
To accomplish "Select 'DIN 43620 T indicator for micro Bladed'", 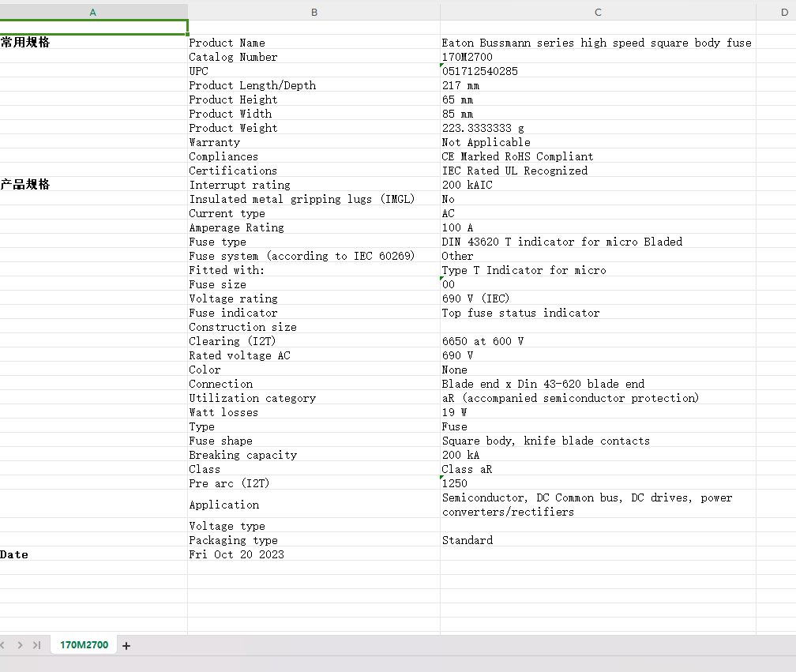I will coord(598,241).
